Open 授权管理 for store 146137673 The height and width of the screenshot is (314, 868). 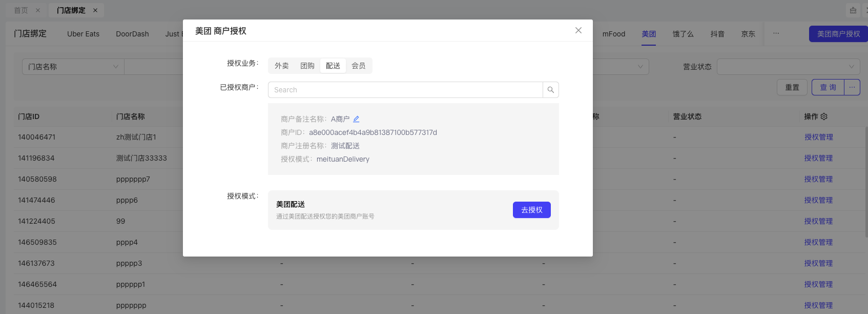pyautogui.click(x=819, y=263)
